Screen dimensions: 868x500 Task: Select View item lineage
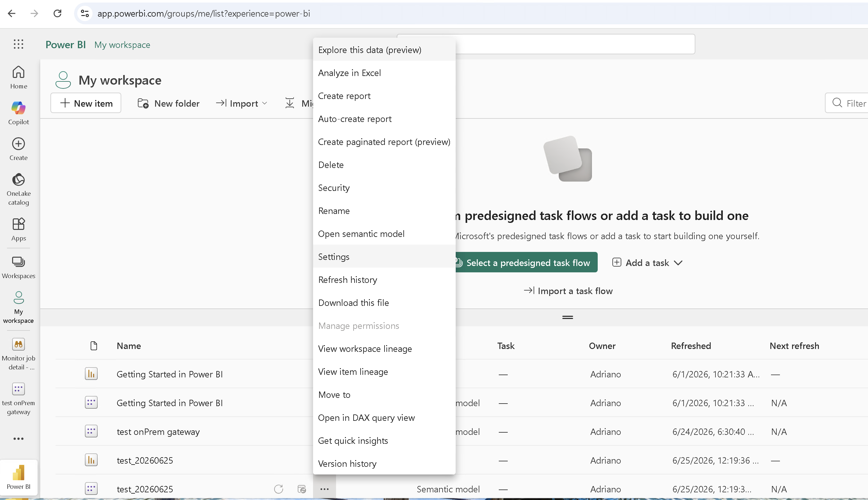[384, 372]
